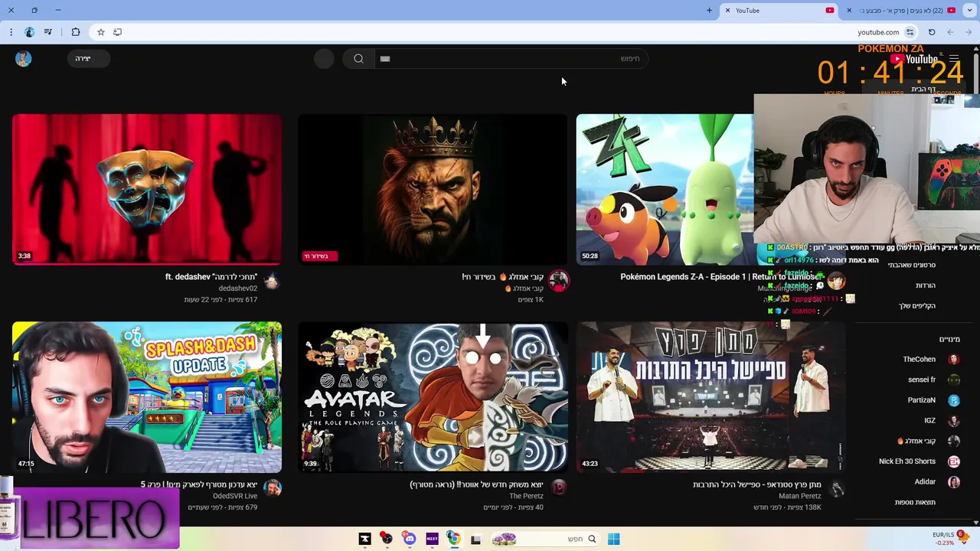Screen dimensions: 980x551
Task: Click the YouTube logo
Action: point(914,59)
